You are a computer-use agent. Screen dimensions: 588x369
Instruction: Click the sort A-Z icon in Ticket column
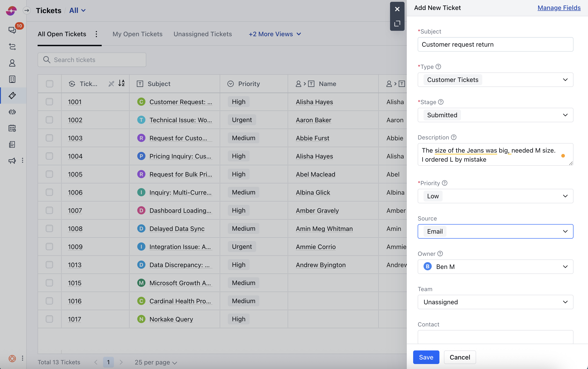pyautogui.click(x=121, y=84)
